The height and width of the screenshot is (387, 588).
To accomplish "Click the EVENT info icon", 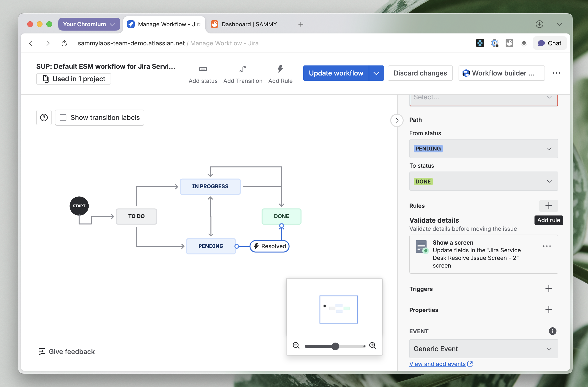I will [x=552, y=331].
